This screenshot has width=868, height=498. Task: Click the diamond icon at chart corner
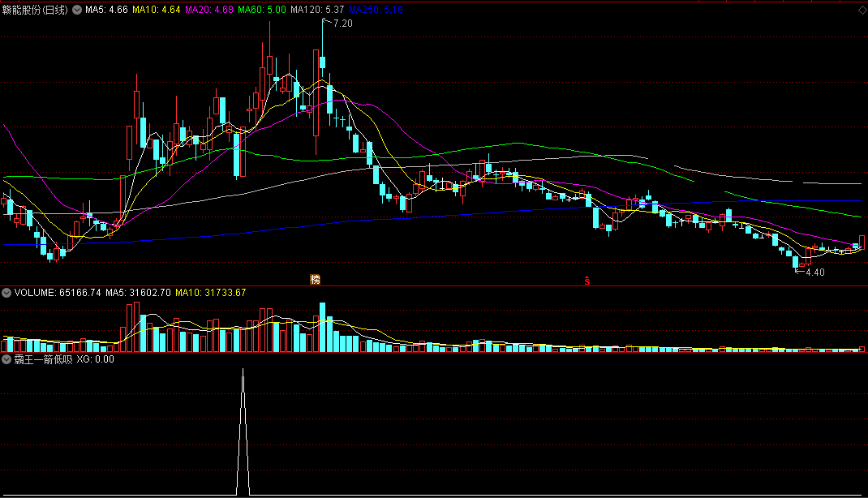[x=862, y=11]
